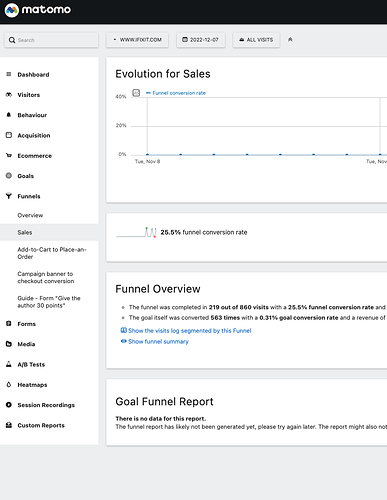The image size is (387, 500).
Task: Click the Evolution for Sales heading
Action: click(x=163, y=74)
